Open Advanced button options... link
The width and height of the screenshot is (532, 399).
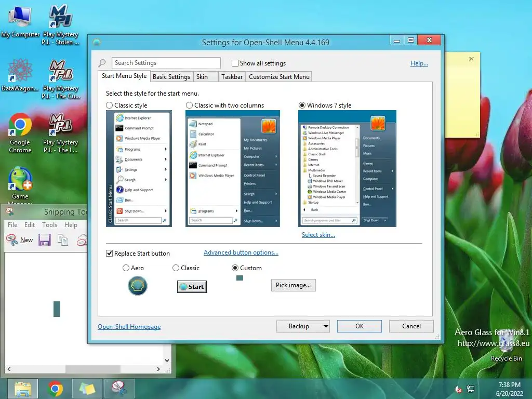tap(241, 252)
